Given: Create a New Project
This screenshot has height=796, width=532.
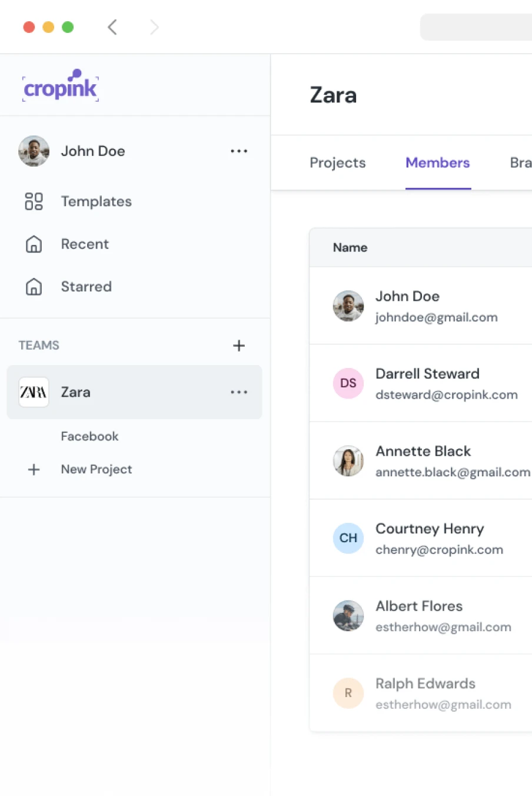Looking at the screenshot, I should pos(97,469).
